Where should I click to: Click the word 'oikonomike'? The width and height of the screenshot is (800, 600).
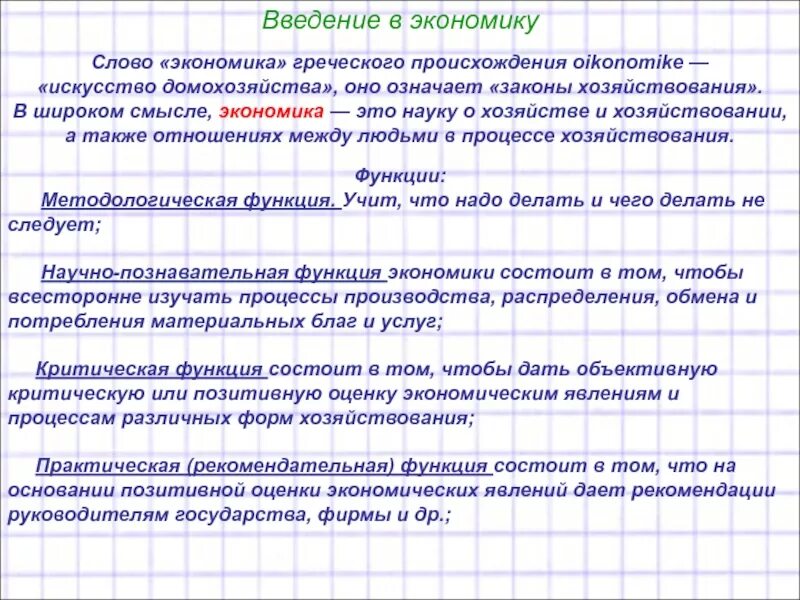628,62
